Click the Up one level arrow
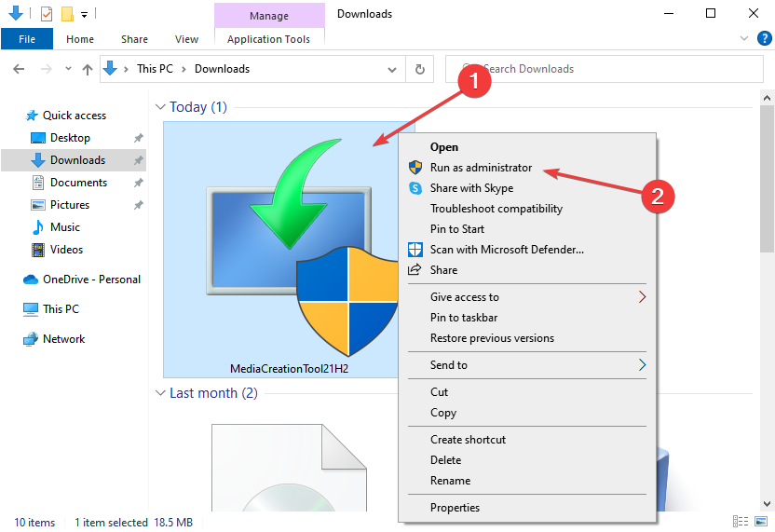This screenshot has height=532, width=775. [x=88, y=69]
